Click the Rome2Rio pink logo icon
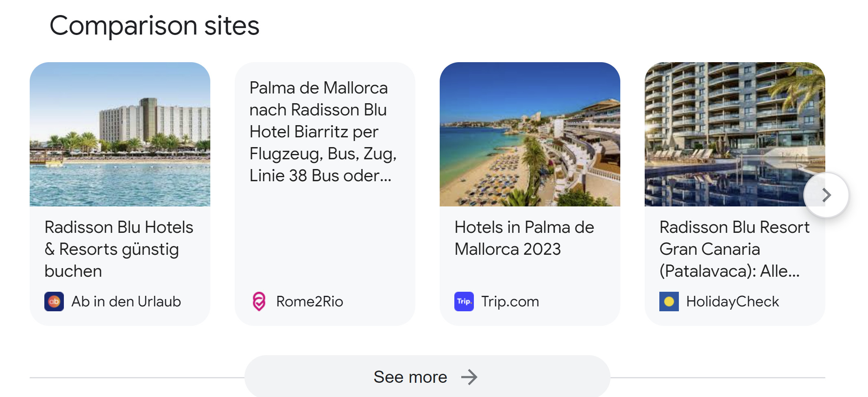 point(259,302)
